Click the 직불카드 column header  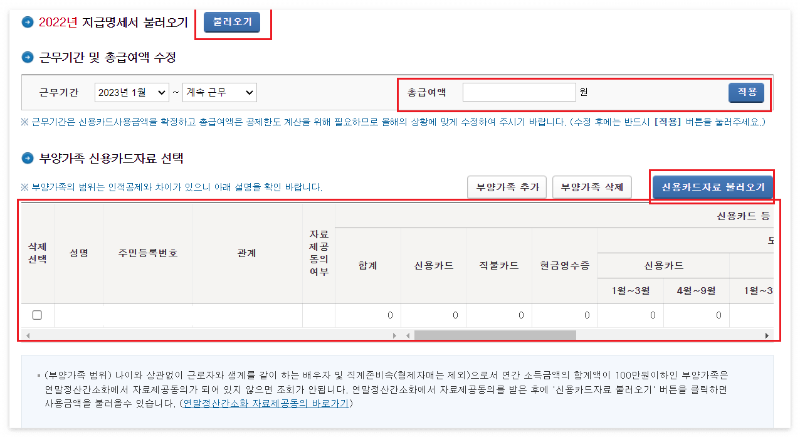(x=499, y=265)
